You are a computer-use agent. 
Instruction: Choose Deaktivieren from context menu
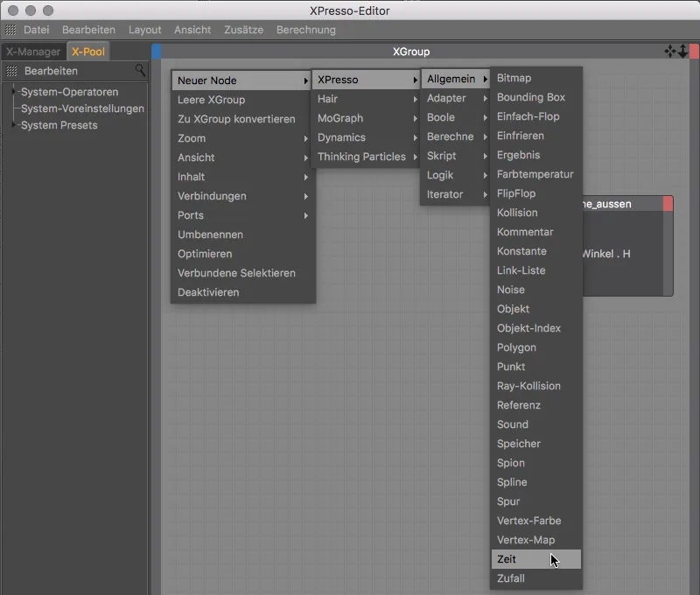(x=242, y=292)
